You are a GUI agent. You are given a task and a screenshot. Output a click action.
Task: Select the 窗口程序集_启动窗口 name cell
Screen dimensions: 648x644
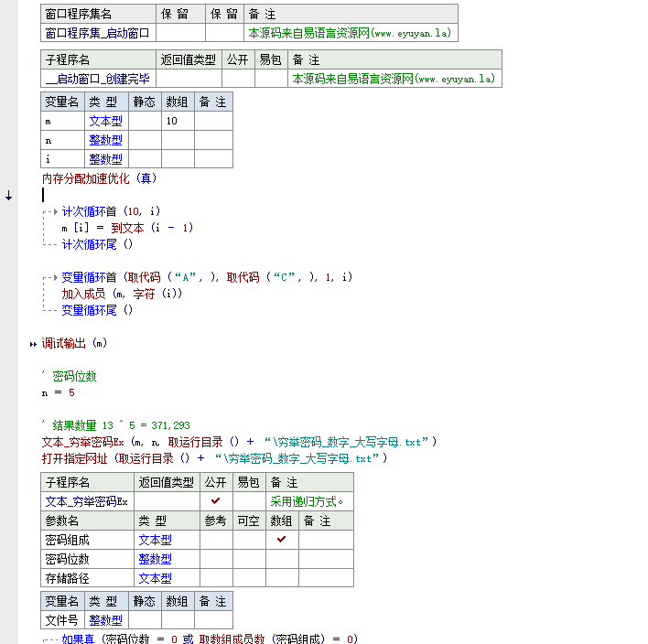[x=98, y=33]
